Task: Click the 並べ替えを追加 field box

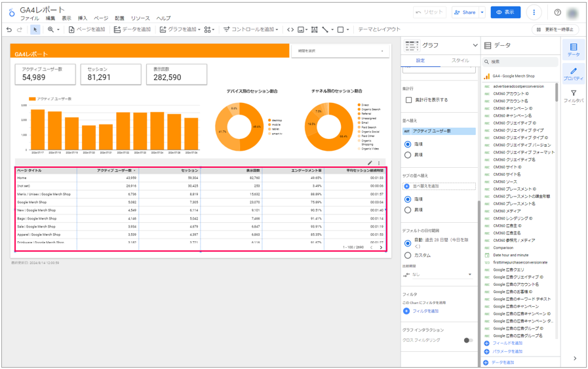Action: pos(439,186)
